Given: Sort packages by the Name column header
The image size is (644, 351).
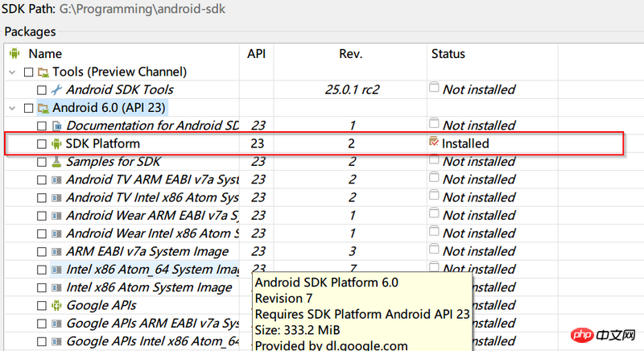Looking at the screenshot, I should 45,54.
